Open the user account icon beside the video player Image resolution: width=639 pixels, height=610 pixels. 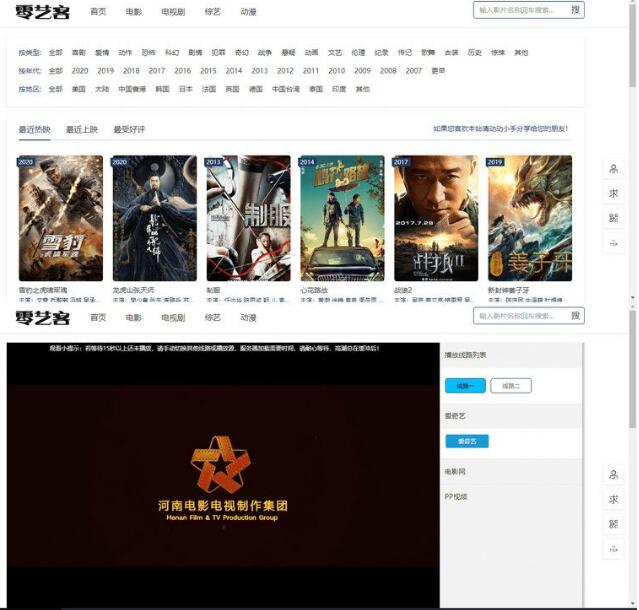tap(613, 475)
